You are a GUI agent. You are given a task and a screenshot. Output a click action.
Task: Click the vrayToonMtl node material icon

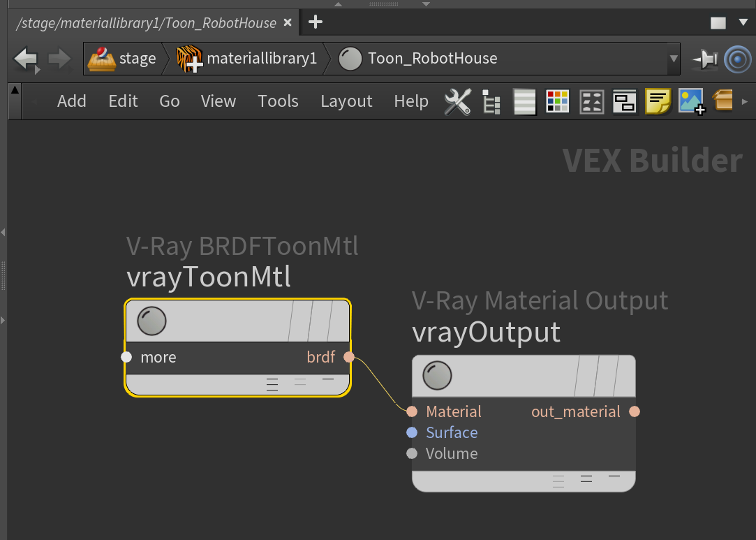pos(152,321)
